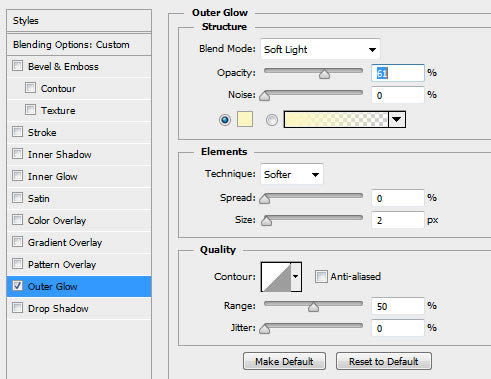The image size is (491, 379).
Task: Enable the Color Overlay checkbox
Action: pyautogui.click(x=17, y=220)
